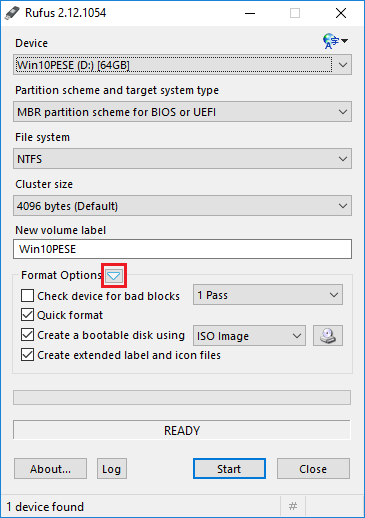Click the Rufus USB icon in title bar
This screenshot has height=518, width=365.
(x=12, y=13)
